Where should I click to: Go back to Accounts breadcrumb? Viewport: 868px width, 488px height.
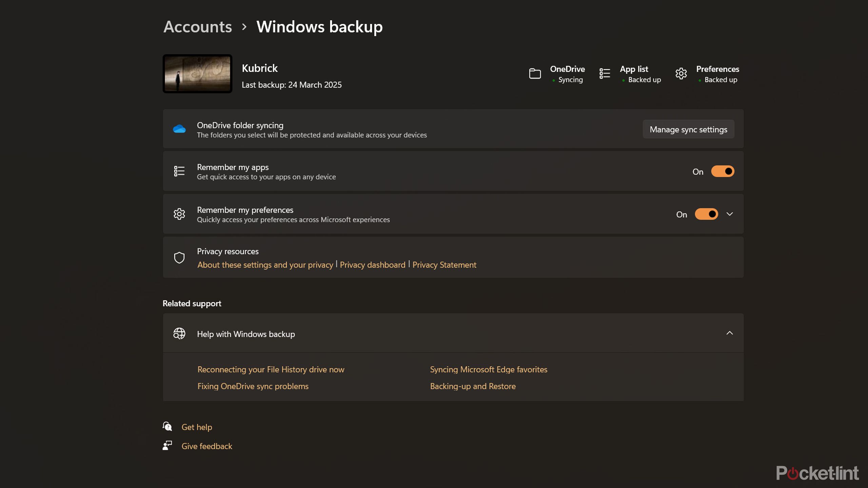(197, 27)
